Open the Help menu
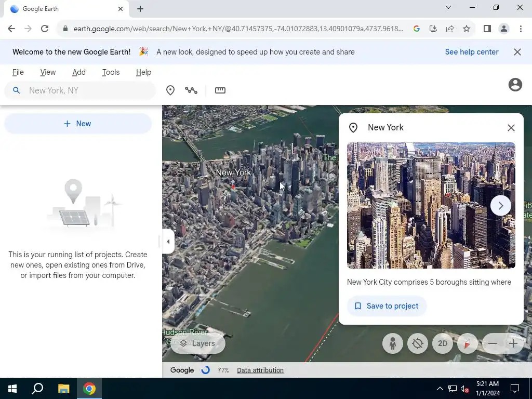Screen dimensions: 532x399 [143, 72]
